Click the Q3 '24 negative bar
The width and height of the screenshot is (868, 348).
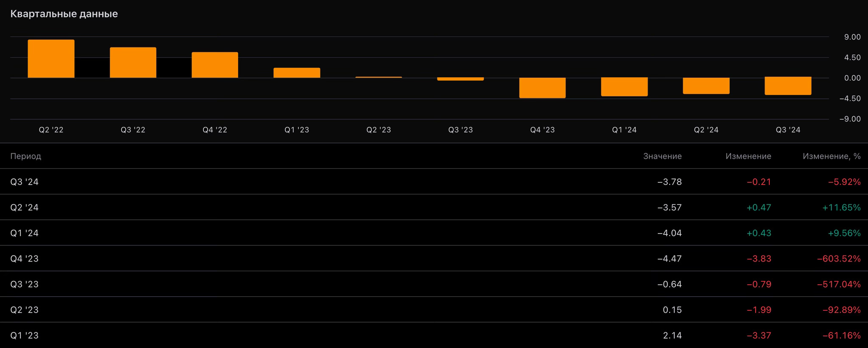(788, 86)
